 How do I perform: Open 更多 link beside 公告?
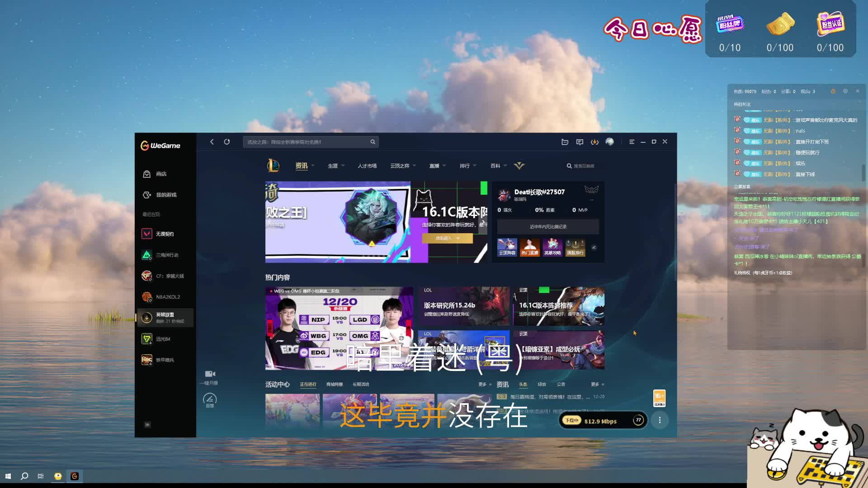tap(597, 385)
